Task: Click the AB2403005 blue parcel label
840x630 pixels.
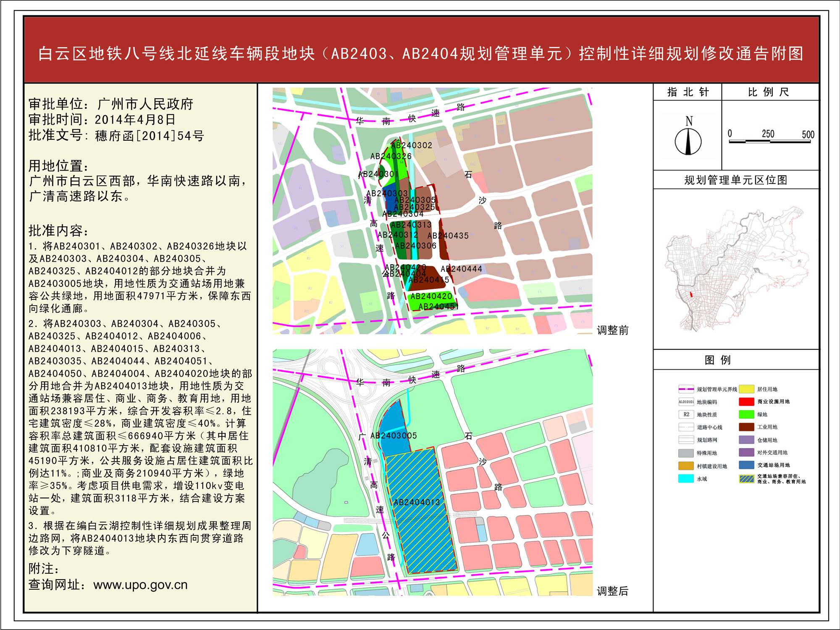Action: (x=394, y=436)
